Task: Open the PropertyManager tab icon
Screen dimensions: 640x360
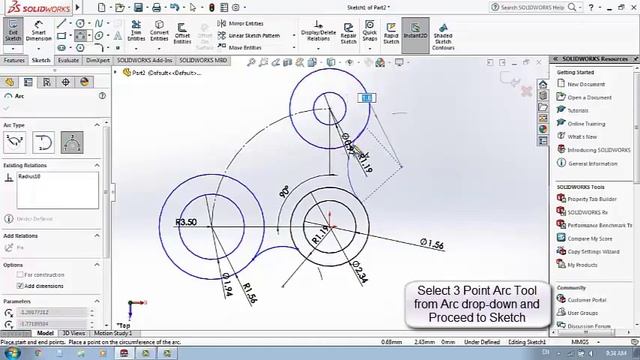Action: (x=28, y=82)
